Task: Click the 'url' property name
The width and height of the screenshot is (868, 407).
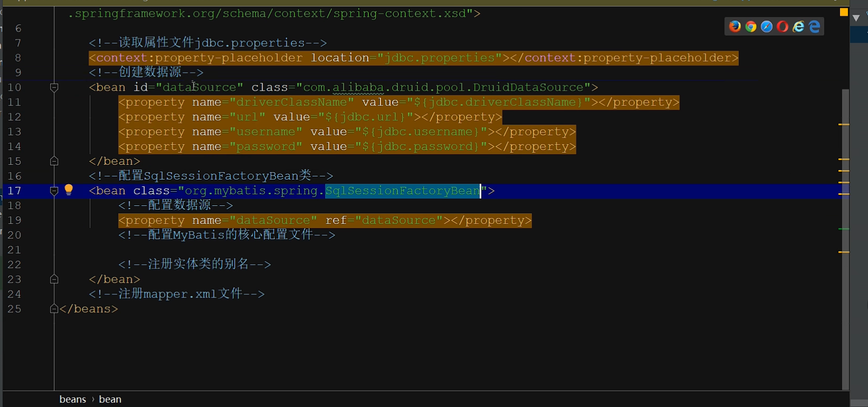Action: [248, 117]
